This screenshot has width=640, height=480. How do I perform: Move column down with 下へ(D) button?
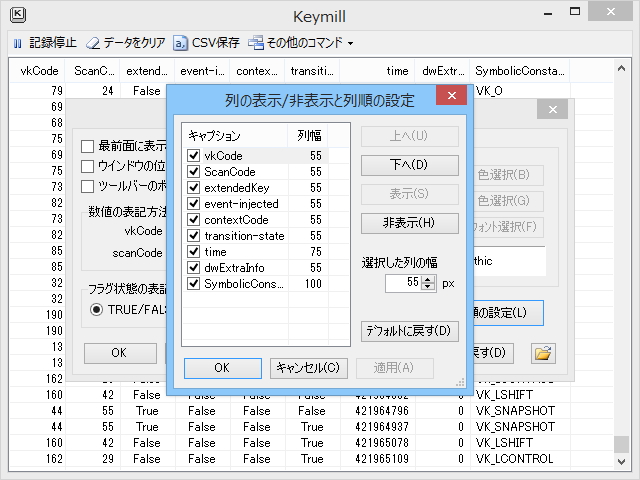click(x=409, y=165)
